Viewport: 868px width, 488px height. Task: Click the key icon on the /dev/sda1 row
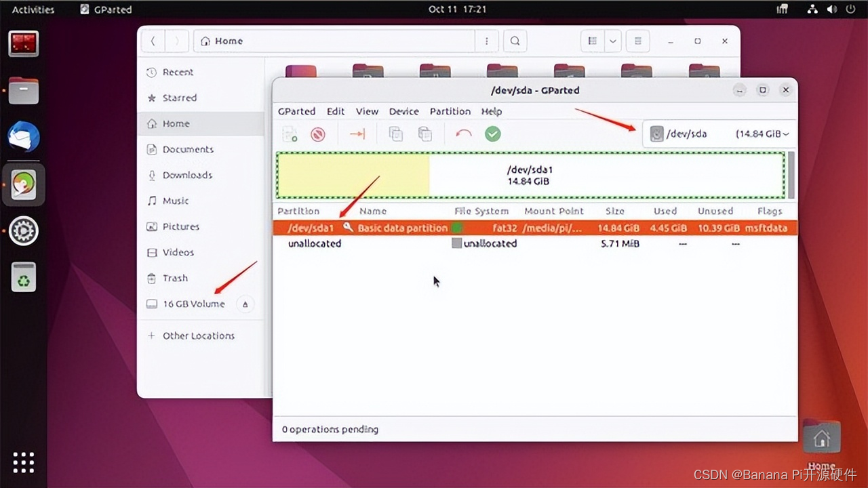[348, 228]
